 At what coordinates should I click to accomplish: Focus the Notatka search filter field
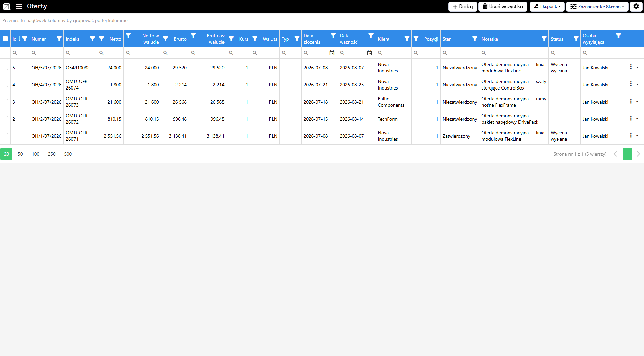pyautogui.click(x=513, y=53)
